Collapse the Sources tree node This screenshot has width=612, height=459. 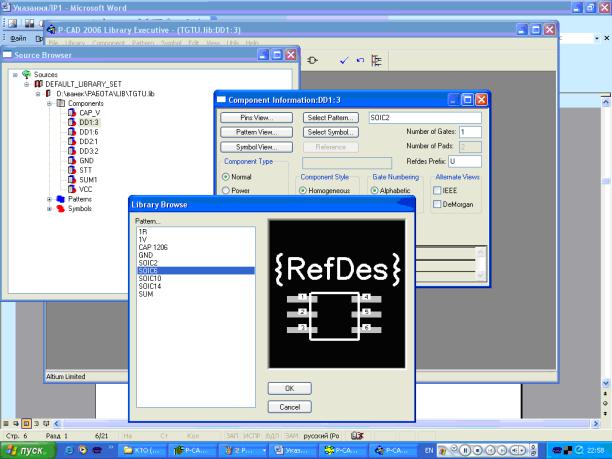[x=15, y=75]
